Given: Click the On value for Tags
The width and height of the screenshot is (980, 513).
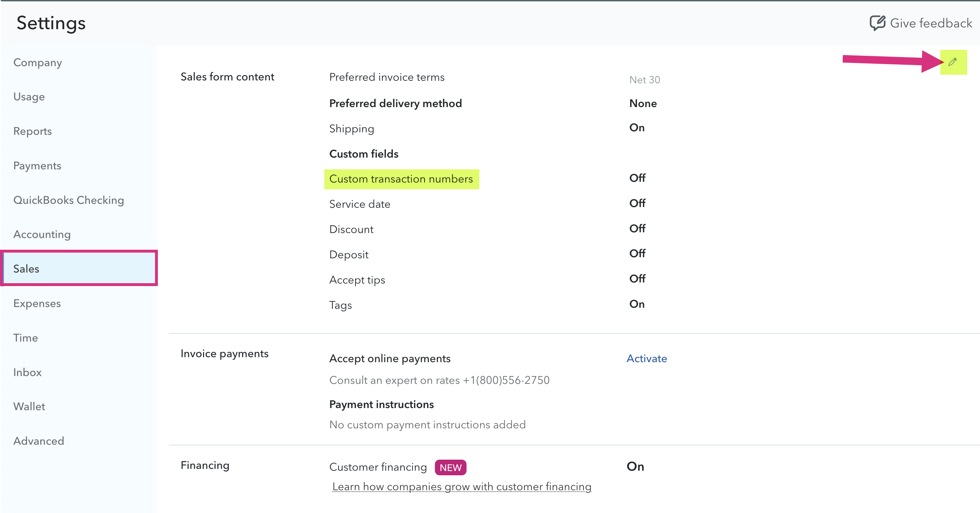Looking at the screenshot, I should [637, 304].
